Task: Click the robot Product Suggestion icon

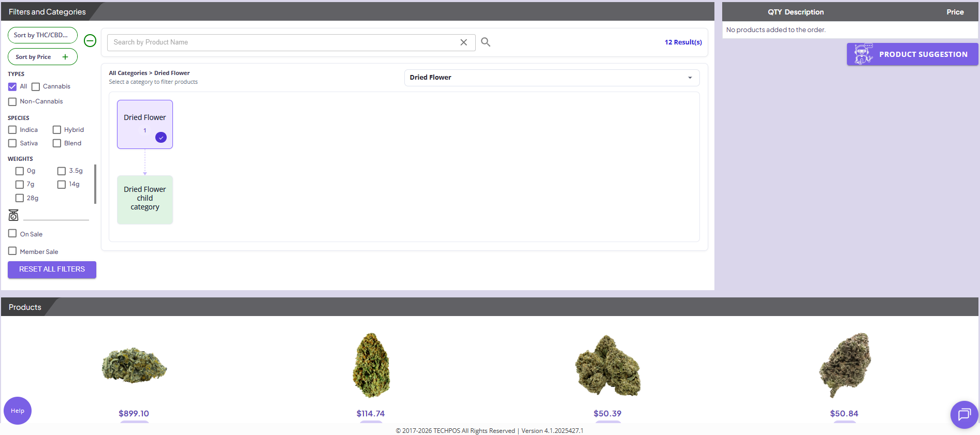Action: coord(863,54)
